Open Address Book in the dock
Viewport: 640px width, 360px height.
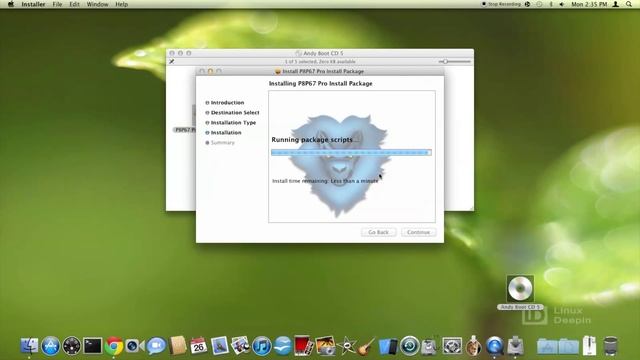pyautogui.click(x=178, y=346)
